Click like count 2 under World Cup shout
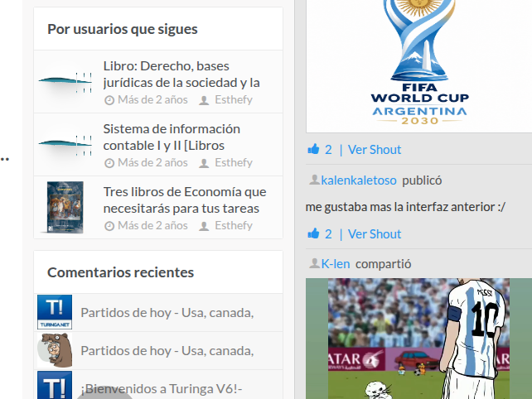 328,150
